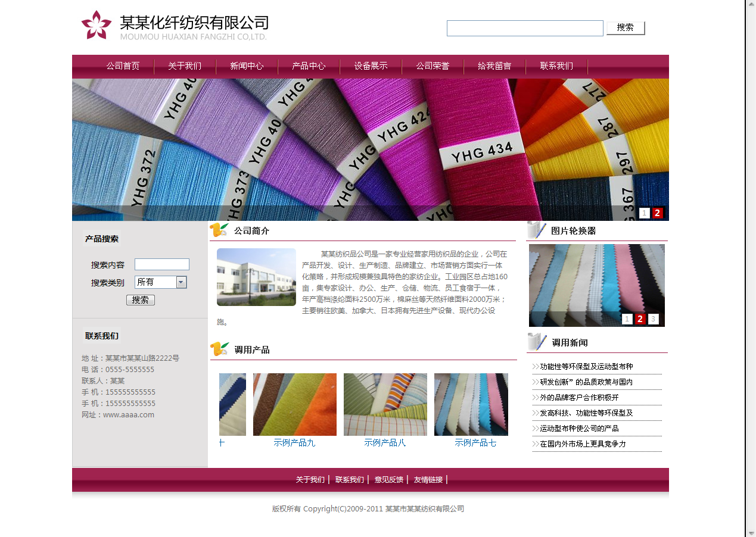This screenshot has height=537, width=756.
Task: Click the 示例产品八 product thumbnail
Action: [385, 404]
